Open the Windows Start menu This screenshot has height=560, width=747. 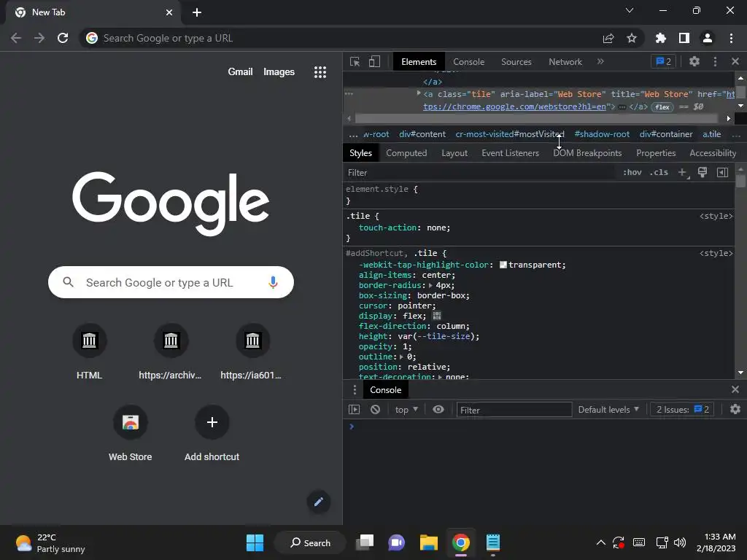click(x=255, y=542)
